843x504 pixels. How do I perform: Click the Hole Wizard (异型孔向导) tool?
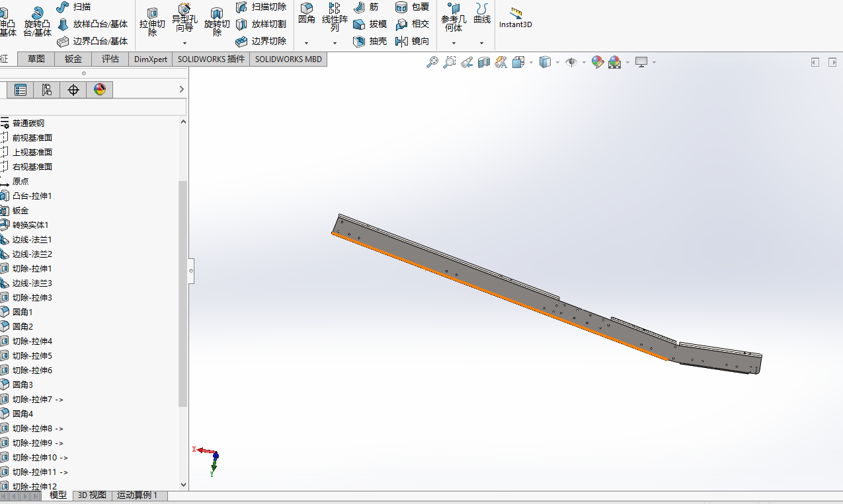point(184,18)
